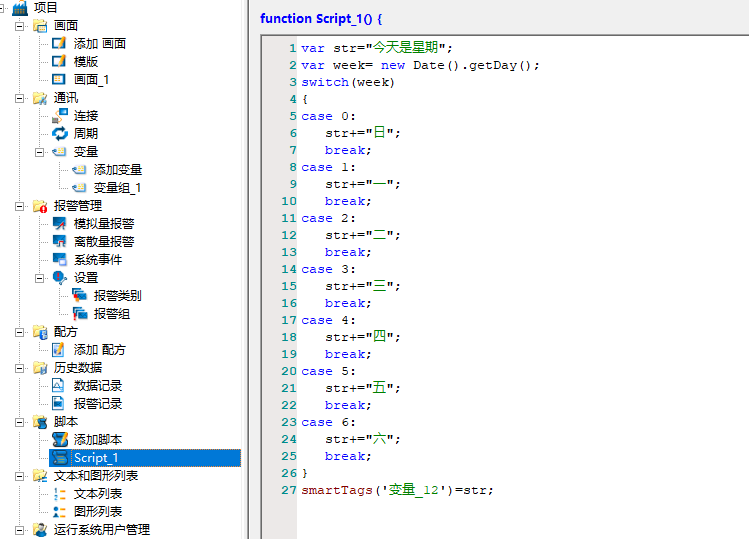Click the 添加 配方 icon
Image resolution: width=749 pixels, height=539 pixels.
pyautogui.click(x=58, y=350)
